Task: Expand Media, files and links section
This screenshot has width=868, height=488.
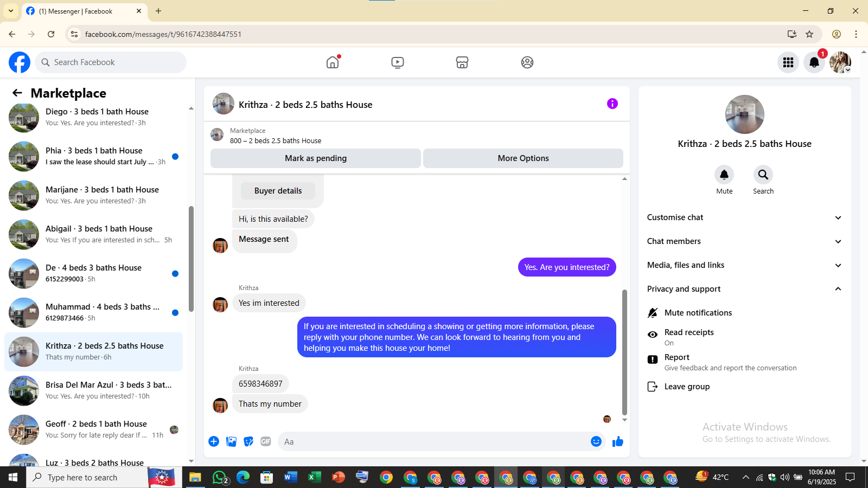Action: point(744,265)
